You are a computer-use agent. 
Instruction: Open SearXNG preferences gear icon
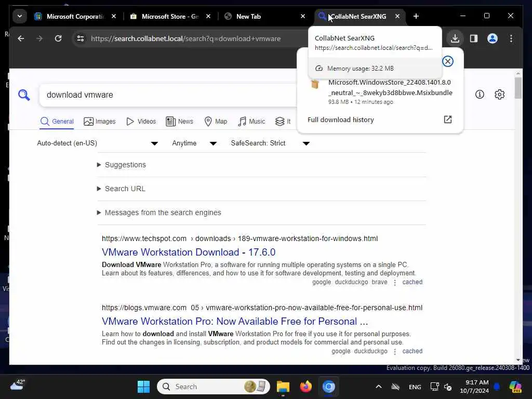(x=499, y=95)
